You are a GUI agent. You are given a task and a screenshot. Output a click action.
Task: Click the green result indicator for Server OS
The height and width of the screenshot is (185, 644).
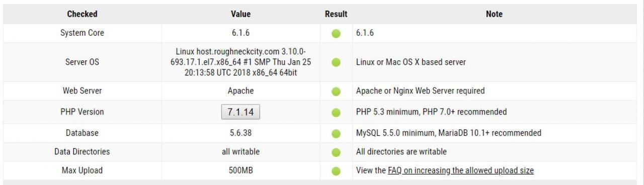[336, 63]
